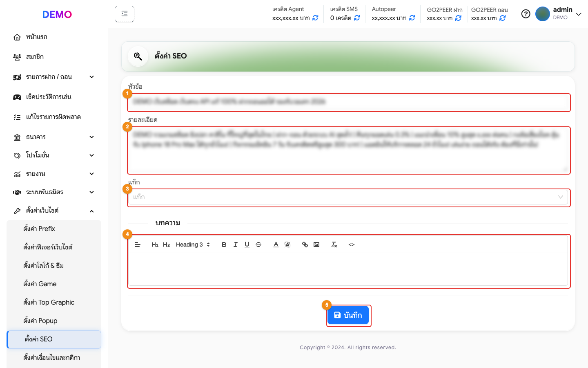Viewport: 588px width, 368px height.
Task: Open the สมาชิก members page
Action: pos(54,57)
